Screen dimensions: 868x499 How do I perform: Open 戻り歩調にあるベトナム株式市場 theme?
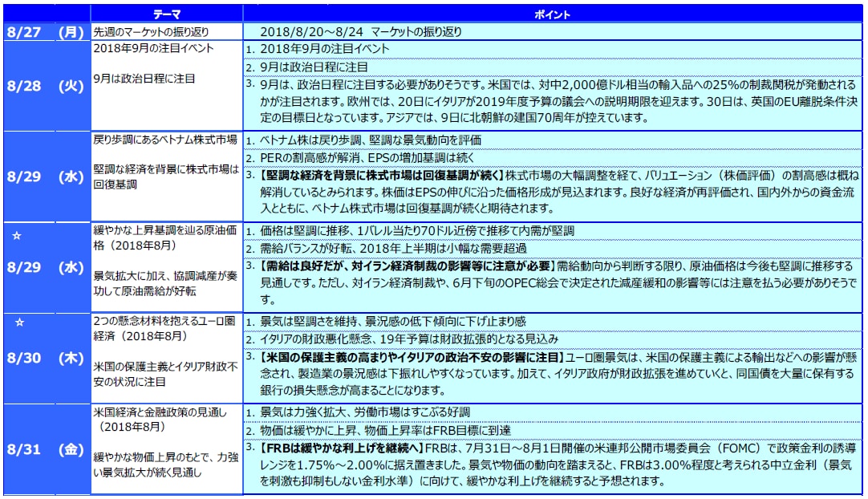165,140
